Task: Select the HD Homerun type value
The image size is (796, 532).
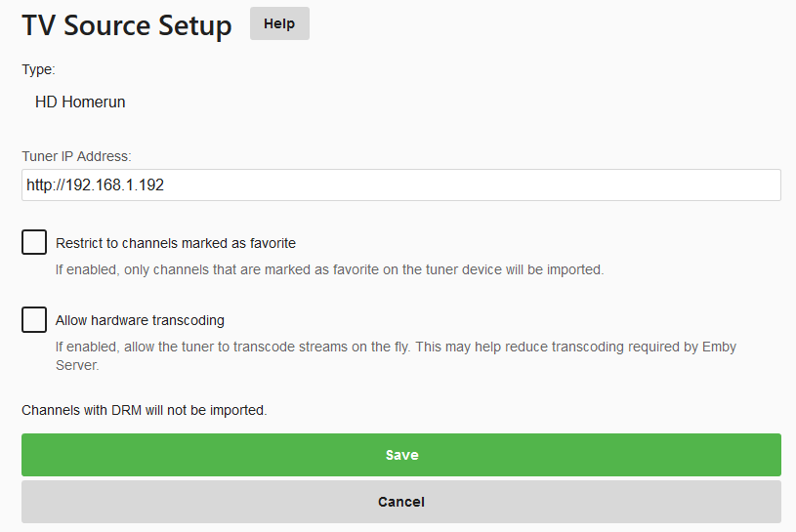Action: [80, 102]
